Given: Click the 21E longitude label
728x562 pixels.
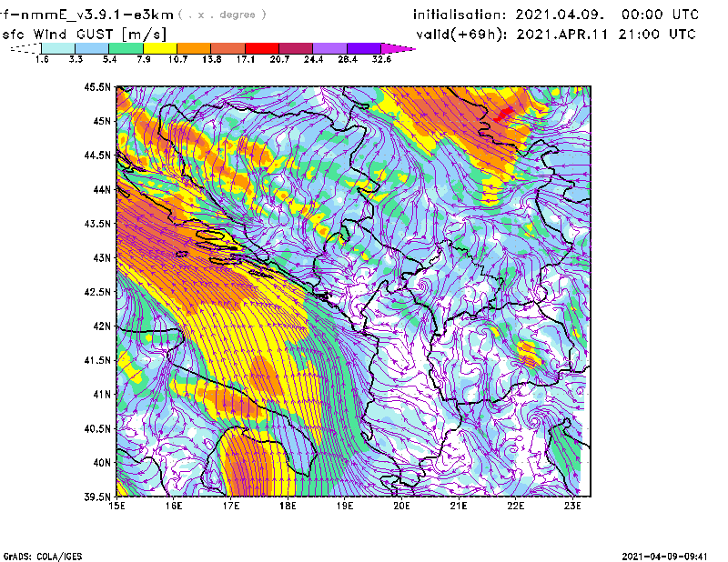Looking at the screenshot, I should [459, 506].
